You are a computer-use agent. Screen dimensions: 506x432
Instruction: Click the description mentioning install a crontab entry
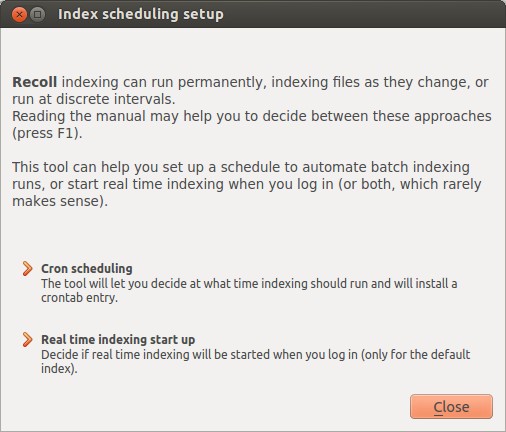pos(249,290)
